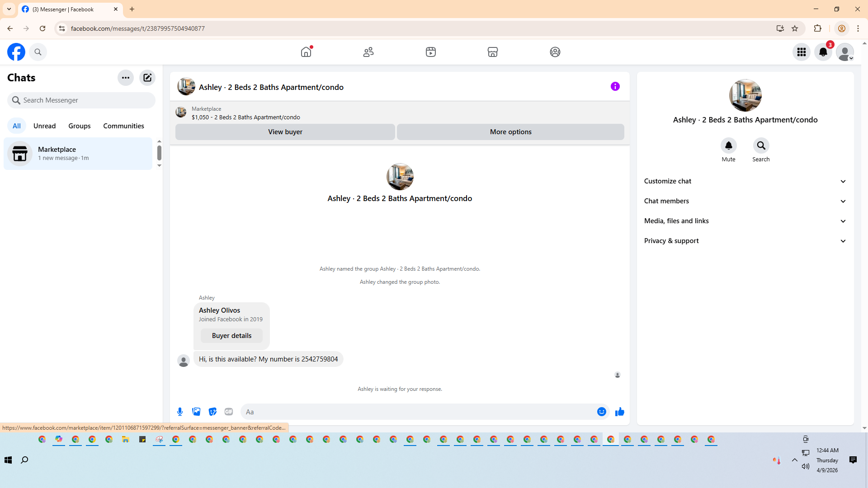Click the Search Messenger field

pyautogui.click(x=81, y=100)
